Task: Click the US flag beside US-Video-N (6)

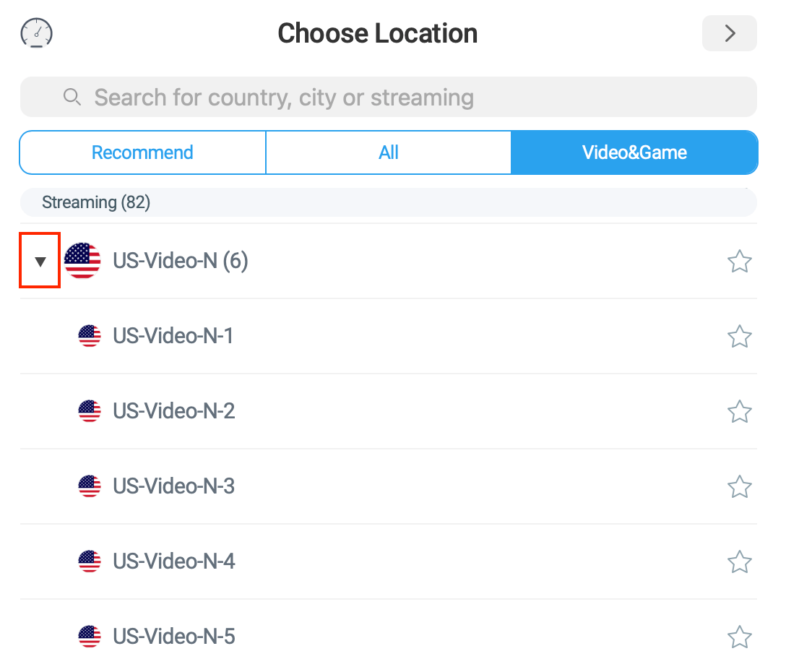Action: tap(82, 261)
